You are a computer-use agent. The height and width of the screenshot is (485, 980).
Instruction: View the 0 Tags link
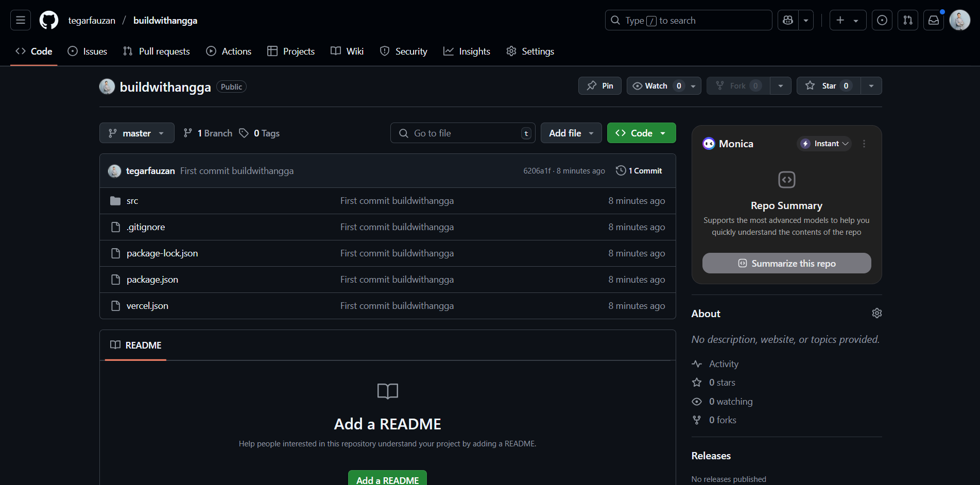click(260, 133)
